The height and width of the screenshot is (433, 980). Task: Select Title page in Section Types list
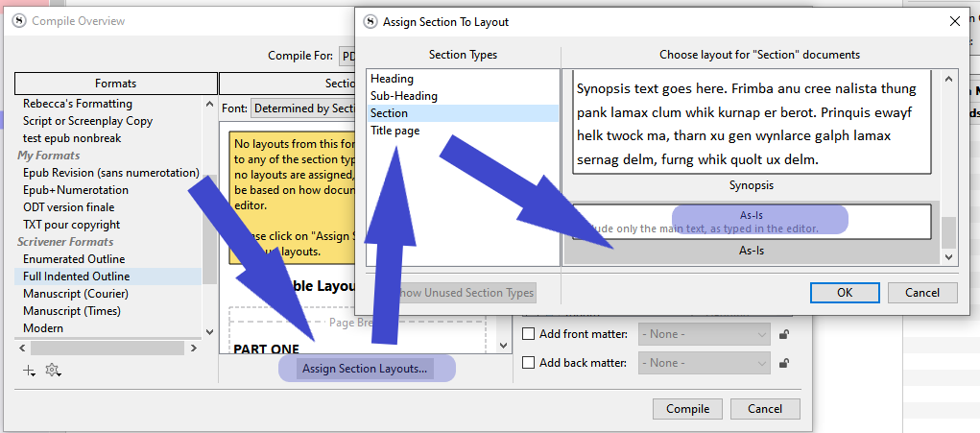394,131
